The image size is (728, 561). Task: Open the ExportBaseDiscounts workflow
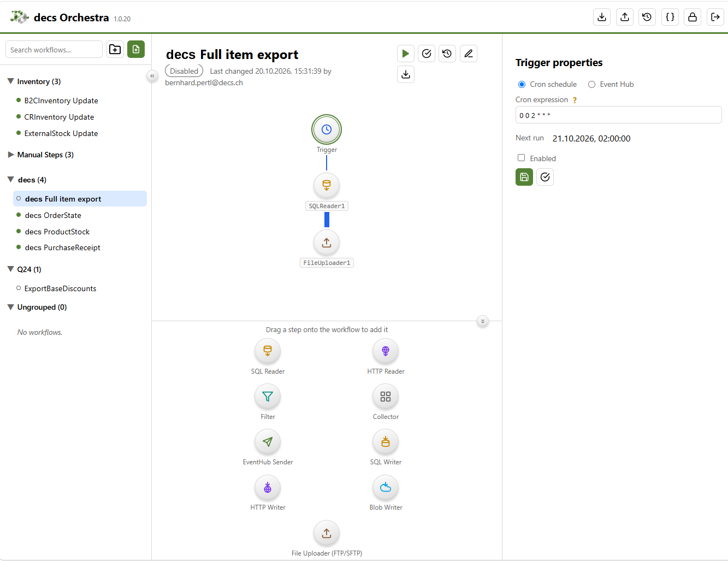60,288
